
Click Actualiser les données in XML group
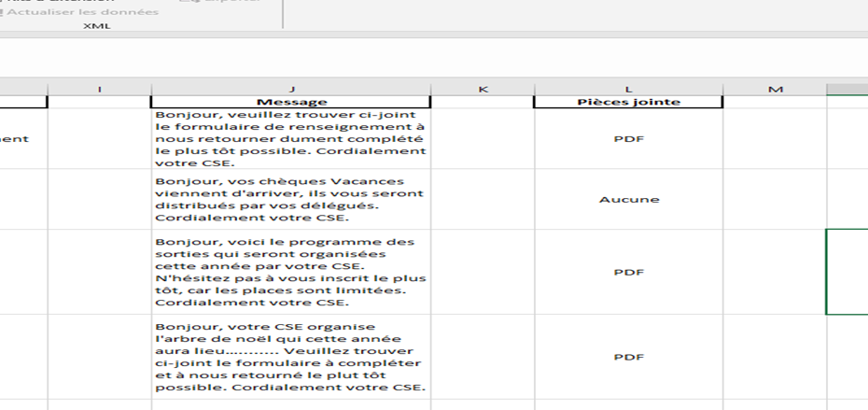pos(82,12)
